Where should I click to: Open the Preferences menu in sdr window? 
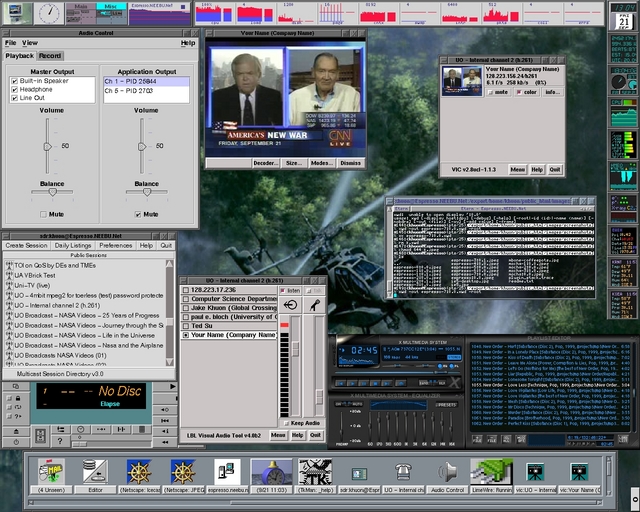[116, 245]
